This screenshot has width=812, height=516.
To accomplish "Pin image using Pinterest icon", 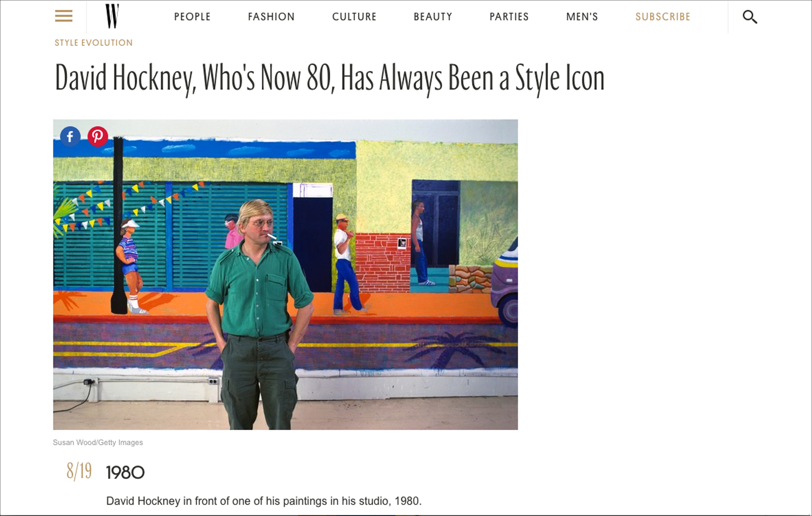I will click(97, 137).
